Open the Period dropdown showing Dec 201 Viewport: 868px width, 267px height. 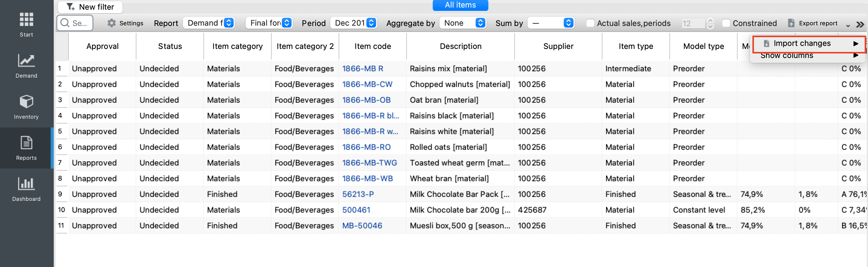coord(353,23)
